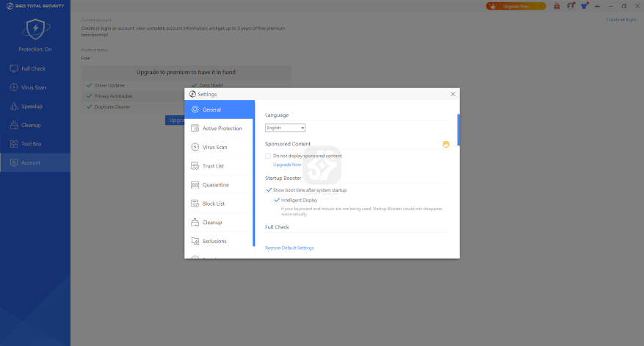Viewport: 644px width, 346px height.
Task: Open the English language dropdown
Action: click(285, 128)
